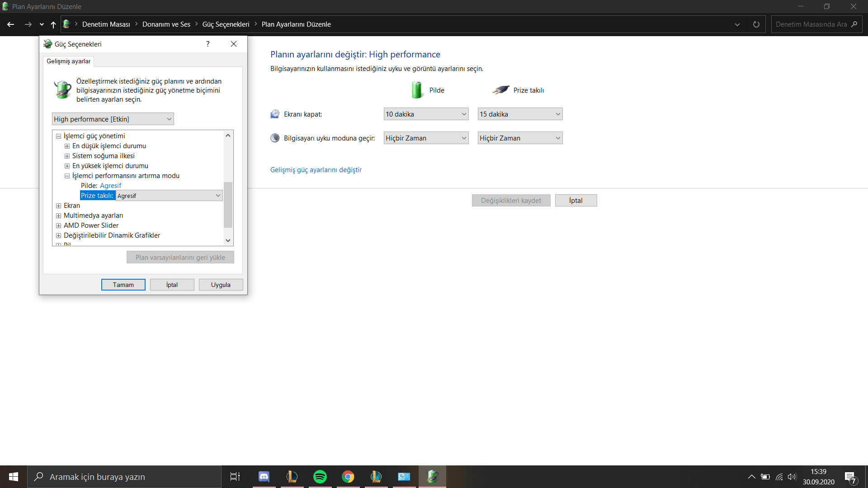Image resolution: width=868 pixels, height=488 pixels.
Task: Select the Gelişmiş ayarlar tab
Action: [69, 61]
